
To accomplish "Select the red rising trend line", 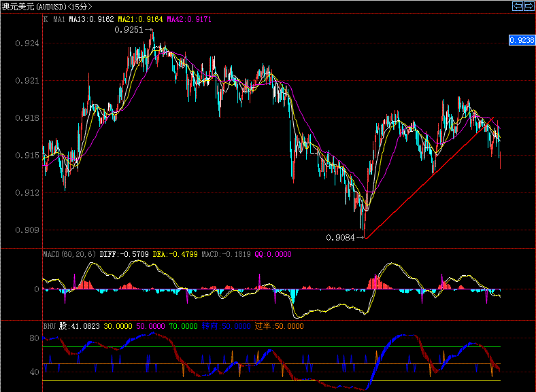I will (x=429, y=178).
